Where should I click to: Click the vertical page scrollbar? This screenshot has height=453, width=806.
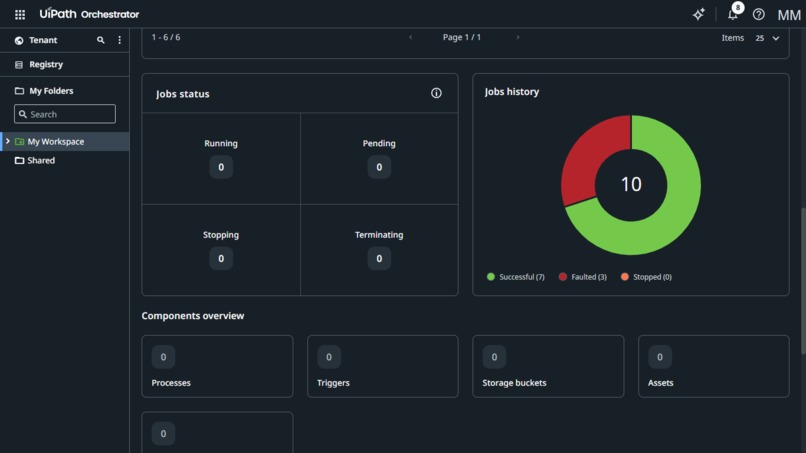pyautogui.click(x=803, y=280)
